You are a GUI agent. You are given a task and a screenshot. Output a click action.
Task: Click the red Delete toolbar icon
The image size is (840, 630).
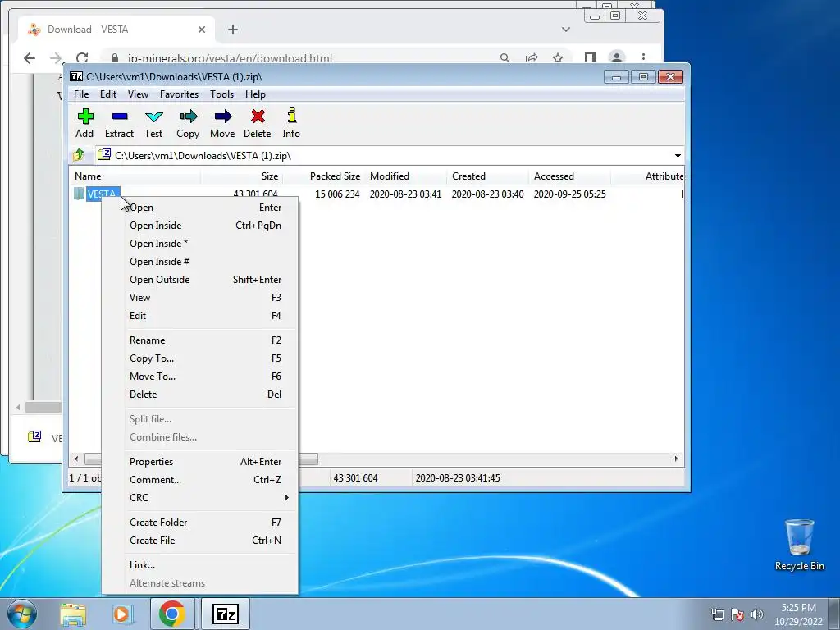(x=258, y=116)
